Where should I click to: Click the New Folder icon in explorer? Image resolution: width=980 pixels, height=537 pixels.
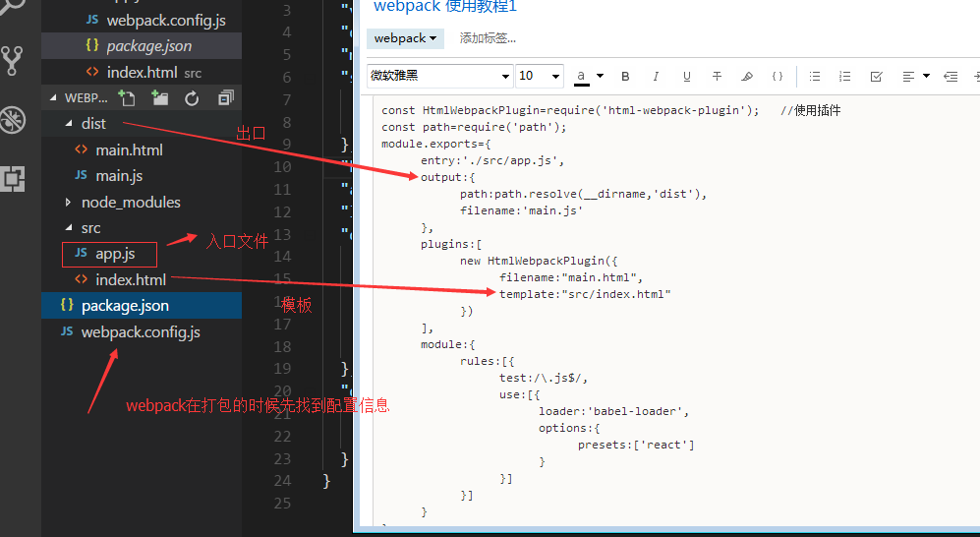[159, 97]
